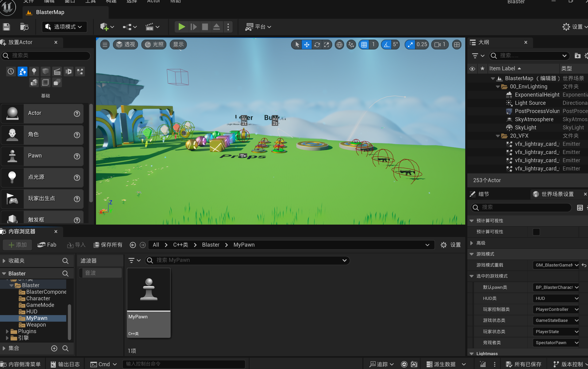Activate the scale tool in the viewport
The height and width of the screenshot is (369, 588).
[327, 45]
